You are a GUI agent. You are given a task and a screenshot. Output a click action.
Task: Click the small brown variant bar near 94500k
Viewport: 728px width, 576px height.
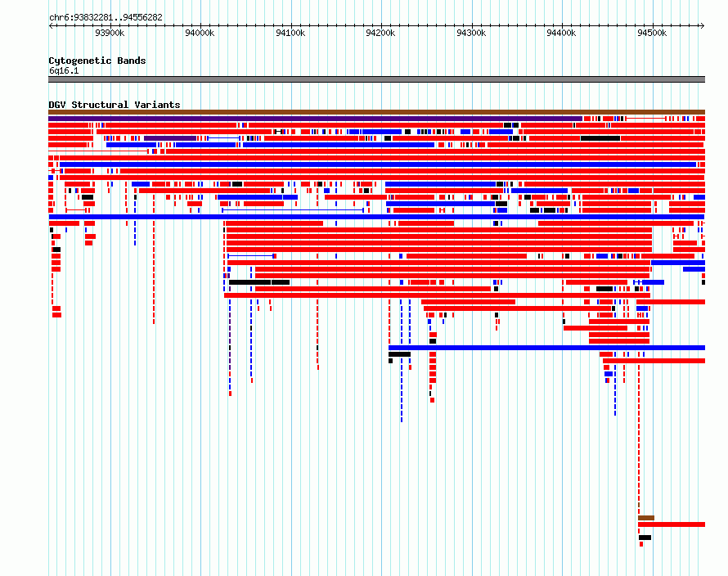point(646,518)
